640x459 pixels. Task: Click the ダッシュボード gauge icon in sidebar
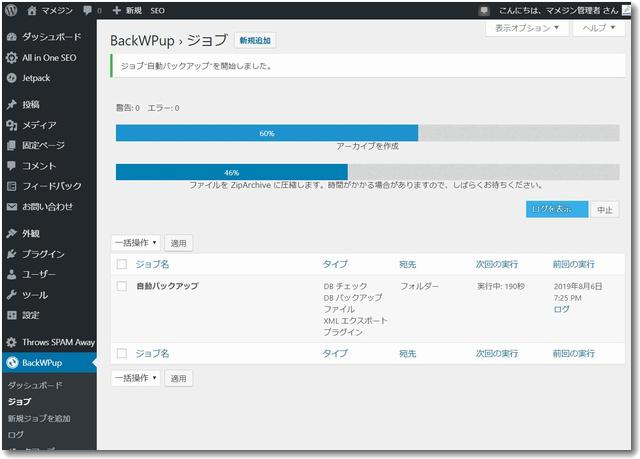click(11, 37)
